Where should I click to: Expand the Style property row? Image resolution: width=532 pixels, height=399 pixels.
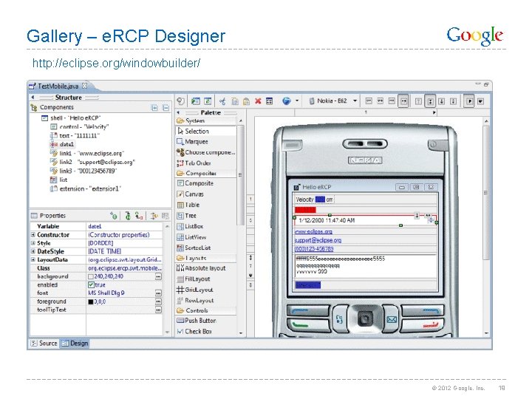pyautogui.click(x=33, y=243)
